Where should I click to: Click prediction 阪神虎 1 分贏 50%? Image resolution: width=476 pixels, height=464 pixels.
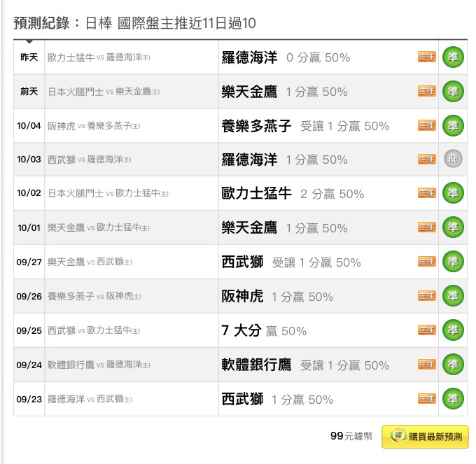pyautogui.click(x=277, y=297)
